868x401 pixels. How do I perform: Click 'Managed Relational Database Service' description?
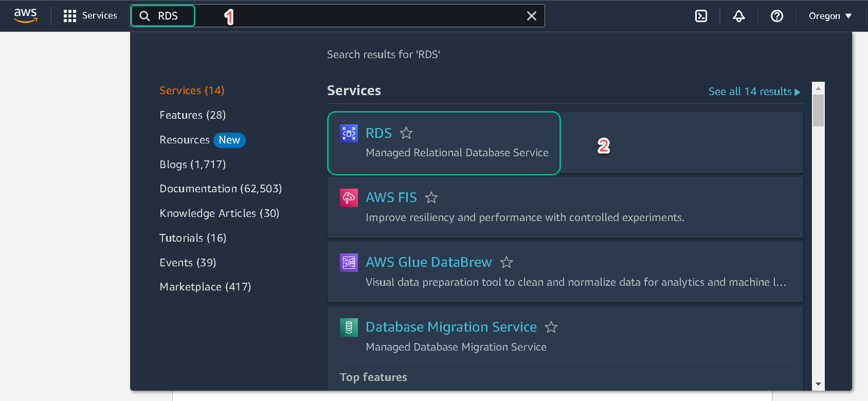pos(457,153)
